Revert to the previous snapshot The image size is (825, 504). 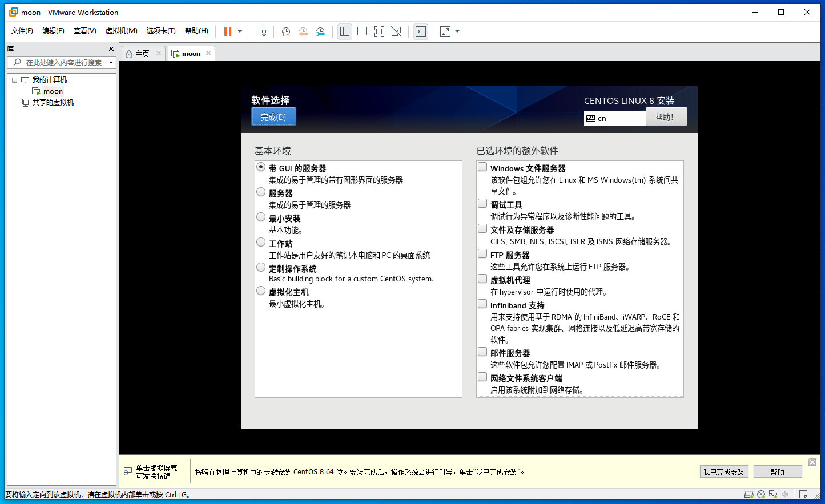coord(303,31)
